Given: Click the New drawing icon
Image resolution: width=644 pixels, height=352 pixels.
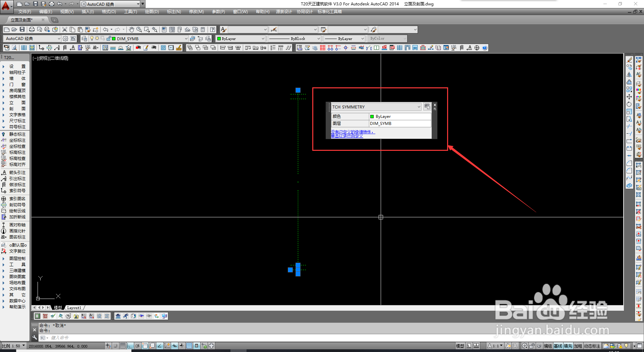Looking at the screenshot, I should [6, 30].
